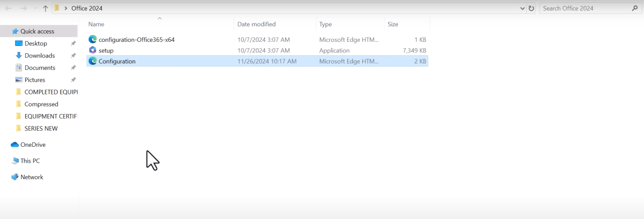Click the 11/26/2024 10:17 AM date cell
Screen dimensions: 644x219
point(267,61)
